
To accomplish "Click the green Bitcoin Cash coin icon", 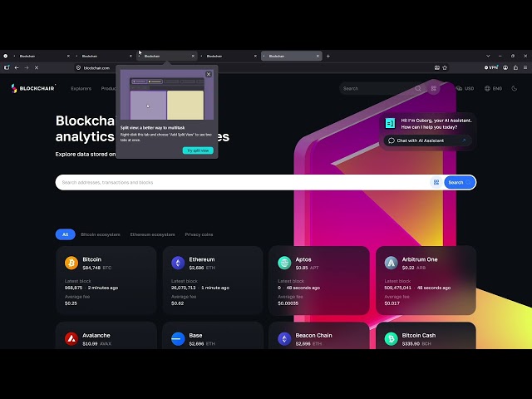I will 391,338.
